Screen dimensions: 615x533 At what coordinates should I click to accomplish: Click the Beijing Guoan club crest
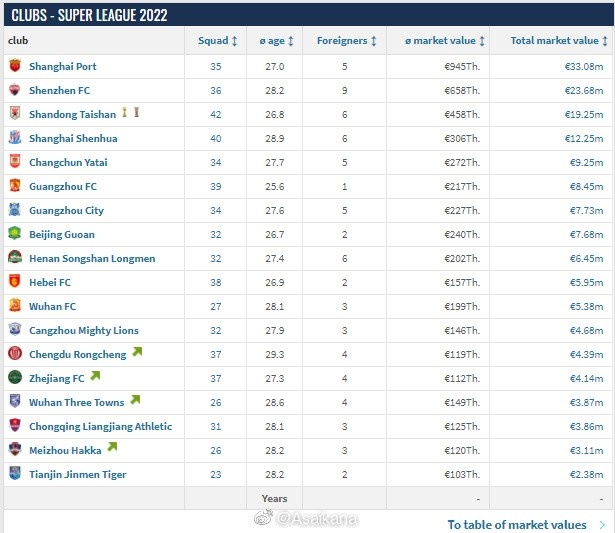[x=15, y=233]
